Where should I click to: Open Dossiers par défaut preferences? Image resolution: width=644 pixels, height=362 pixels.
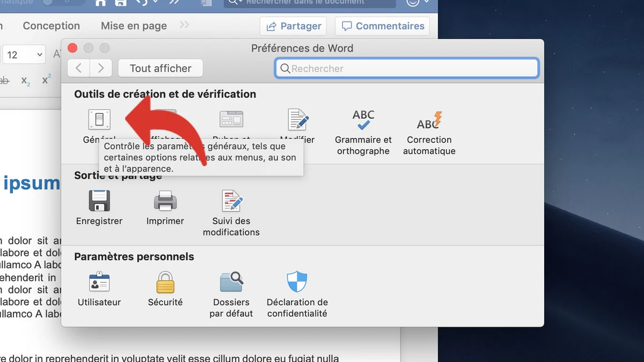[231, 283]
